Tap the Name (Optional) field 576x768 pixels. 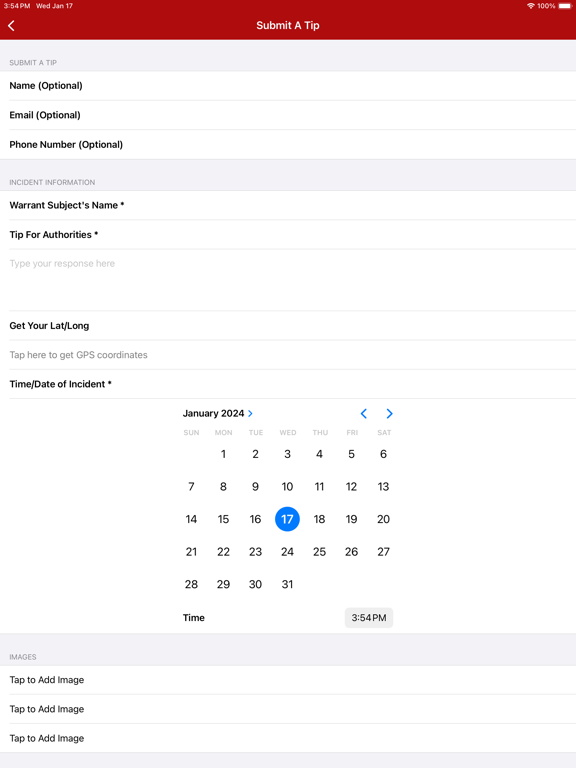click(x=288, y=86)
